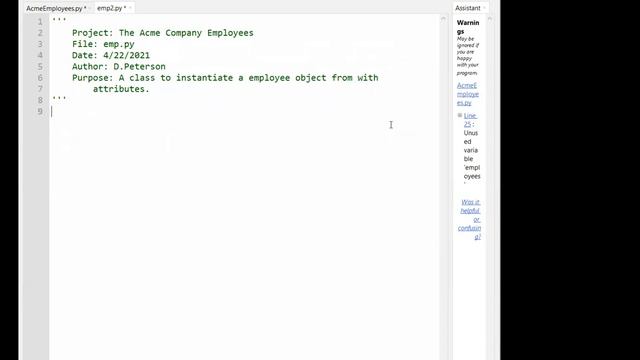Collapse the Line 25 warning entry

pos(460,116)
